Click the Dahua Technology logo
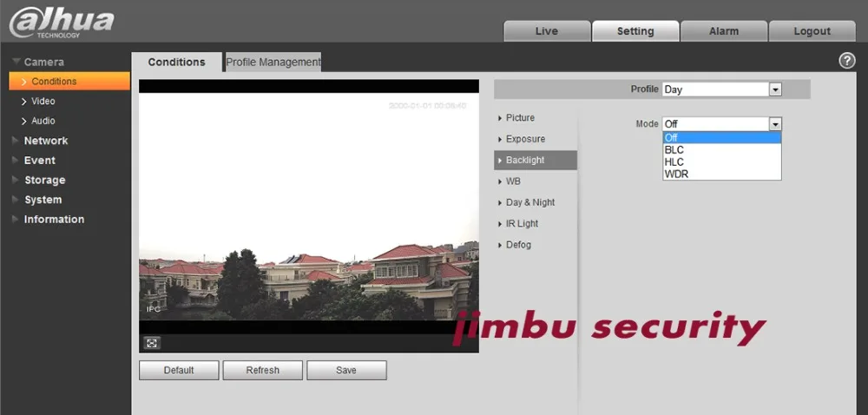868x415 pixels. click(62, 23)
